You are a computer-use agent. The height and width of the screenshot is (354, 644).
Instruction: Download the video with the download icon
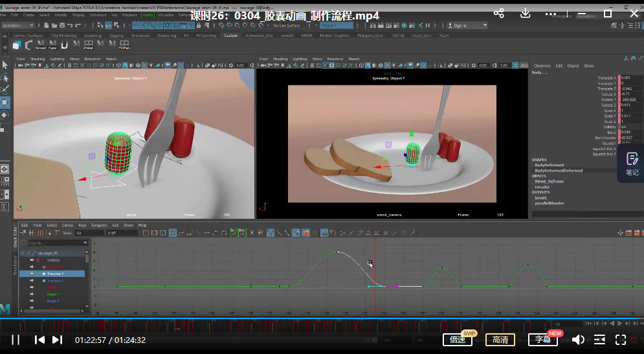pyautogui.click(x=526, y=14)
